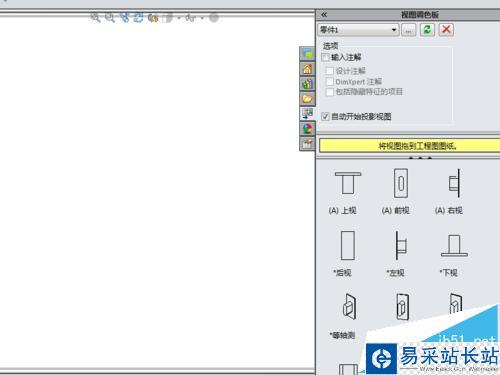Viewport: 500px width, 375px height.
Task: Click the Previous View icon
Action: 124,17
